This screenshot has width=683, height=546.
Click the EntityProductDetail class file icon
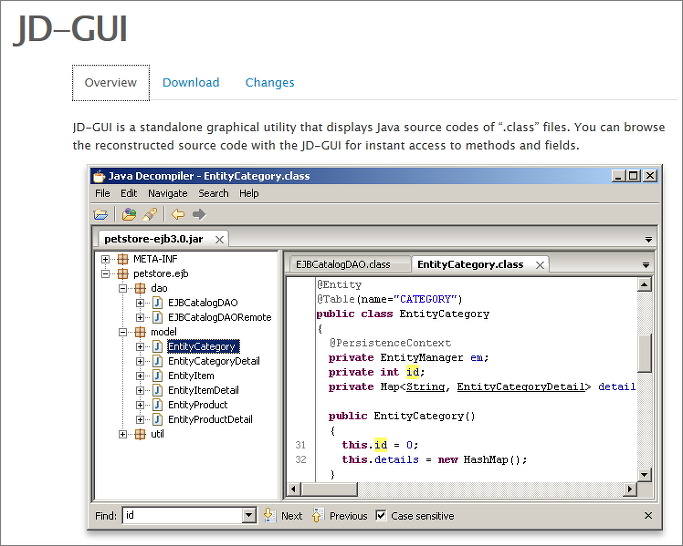(x=157, y=419)
